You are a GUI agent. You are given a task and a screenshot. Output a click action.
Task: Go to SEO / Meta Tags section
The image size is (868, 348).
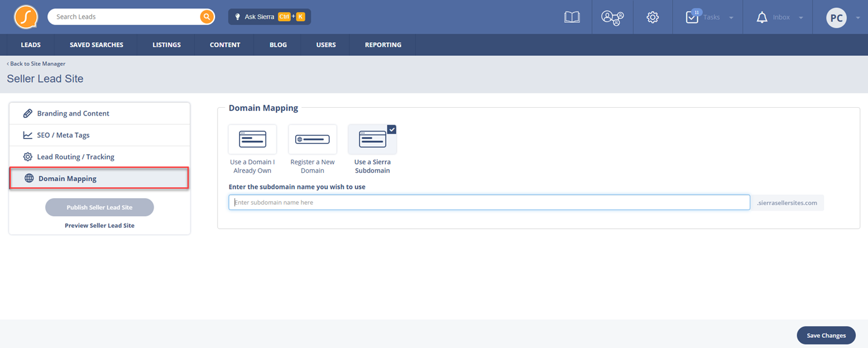(99, 135)
